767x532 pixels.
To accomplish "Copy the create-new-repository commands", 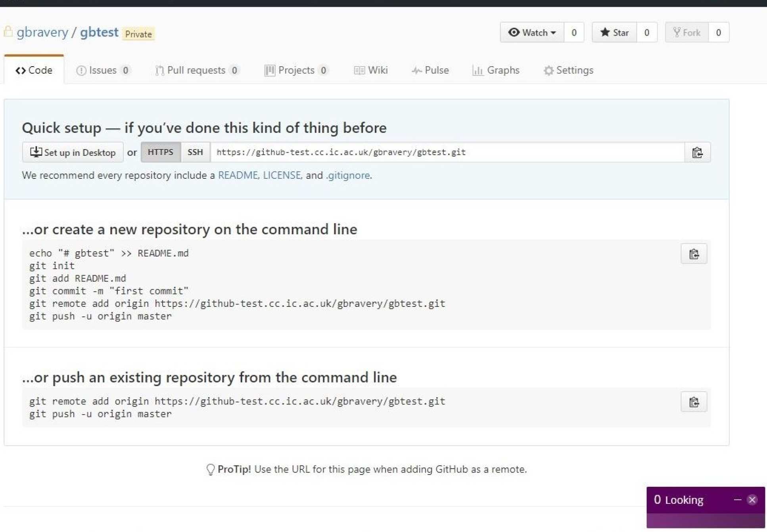I will (693, 254).
